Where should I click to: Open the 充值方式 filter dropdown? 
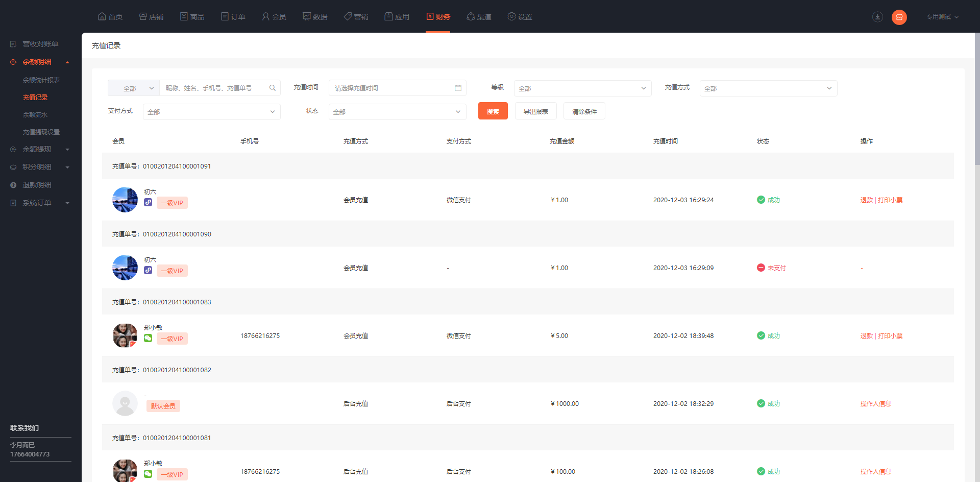pyautogui.click(x=768, y=88)
